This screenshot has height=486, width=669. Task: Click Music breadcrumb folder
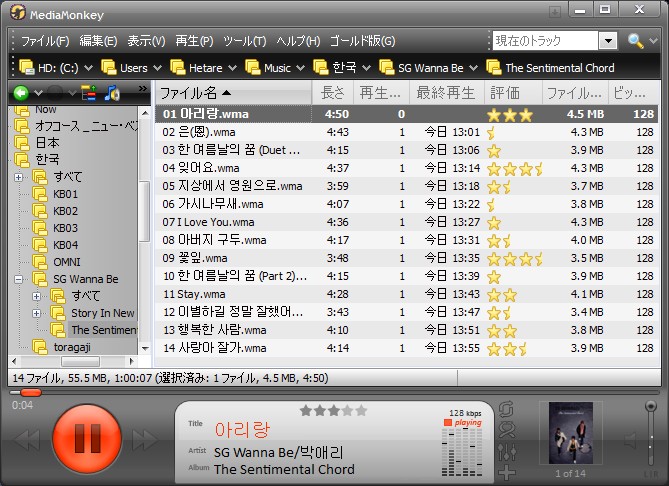coord(269,68)
